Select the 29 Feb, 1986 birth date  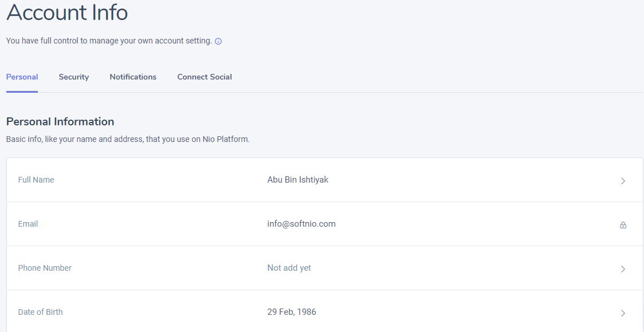click(x=292, y=312)
